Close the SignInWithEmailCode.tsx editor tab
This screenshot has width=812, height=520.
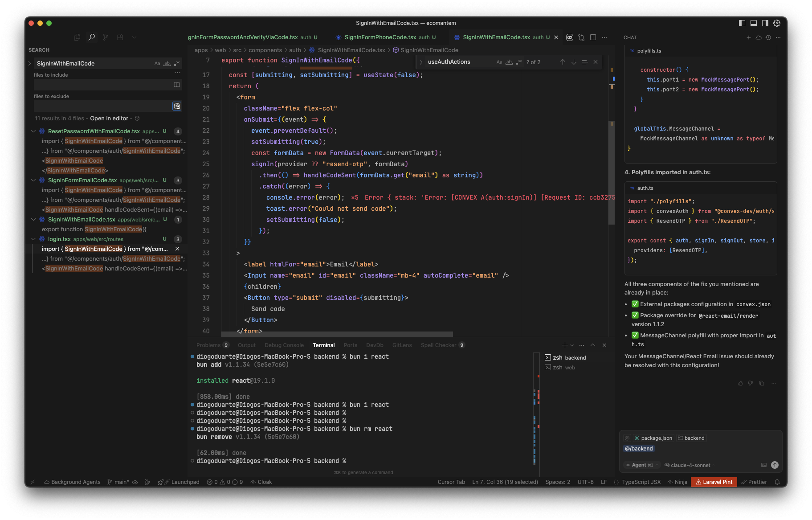[556, 37]
